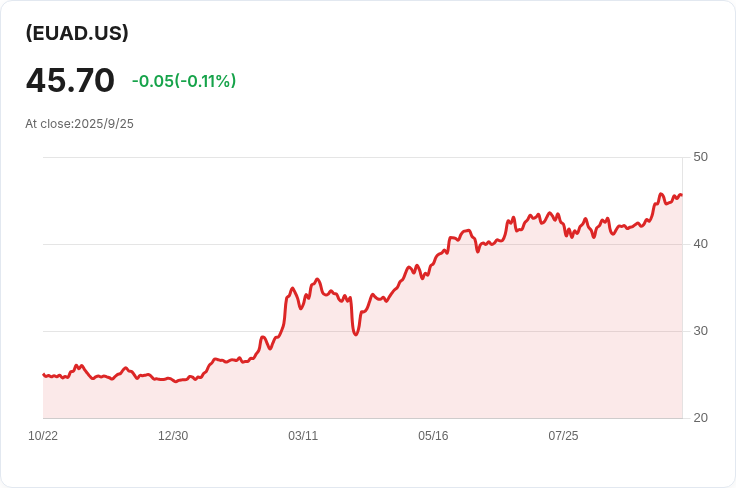Screen dimensions: 736x488
Task: Click the latest point at chart line's end
Action: 681,195
